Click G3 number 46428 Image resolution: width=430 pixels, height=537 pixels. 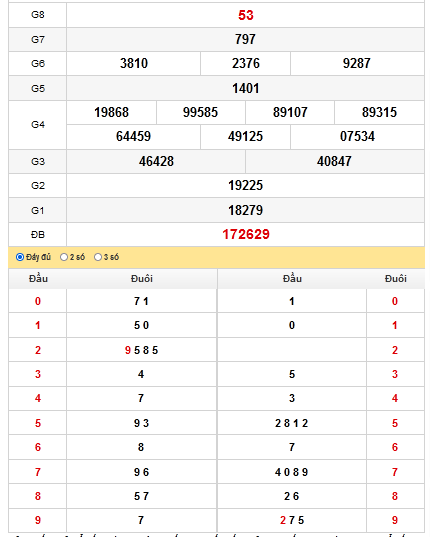[156, 161]
